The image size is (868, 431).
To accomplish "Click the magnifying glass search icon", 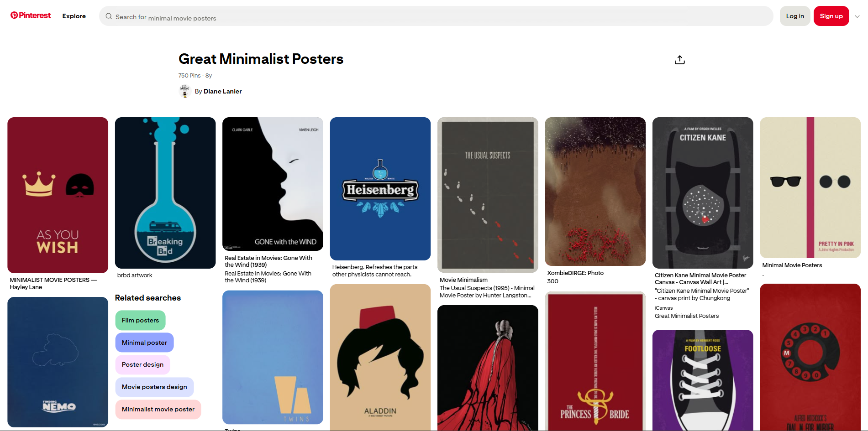I will (109, 16).
